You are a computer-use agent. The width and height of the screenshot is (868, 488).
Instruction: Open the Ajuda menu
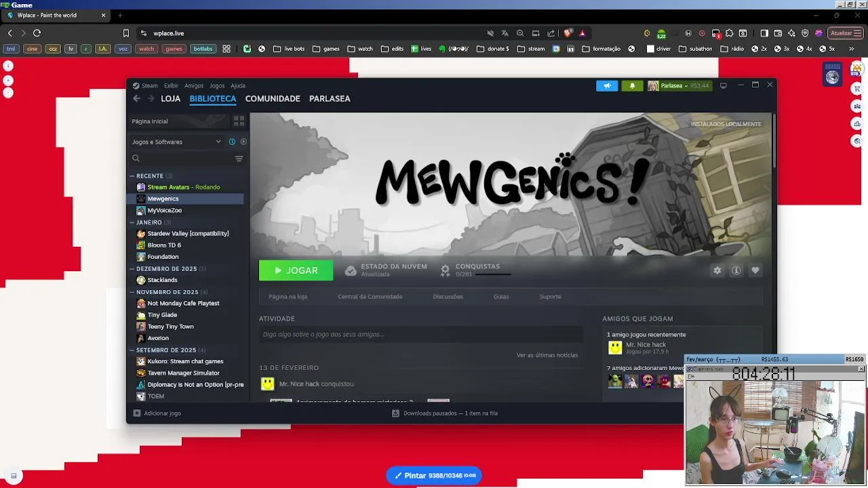(x=238, y=85)
